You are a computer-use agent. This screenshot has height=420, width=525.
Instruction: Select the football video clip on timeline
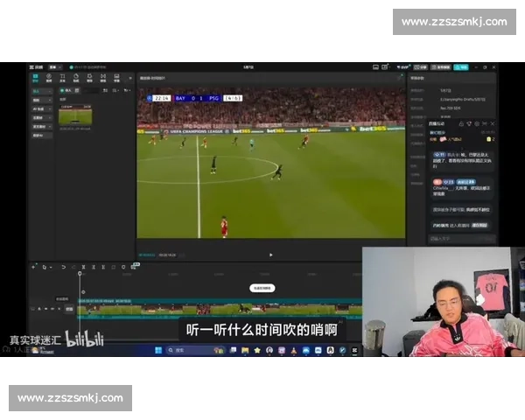click(x=220, y=309)
